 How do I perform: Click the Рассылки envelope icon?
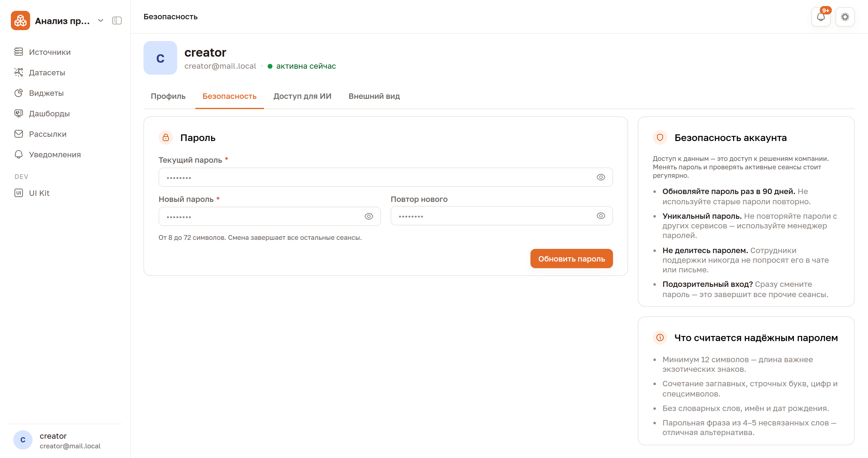18,134
